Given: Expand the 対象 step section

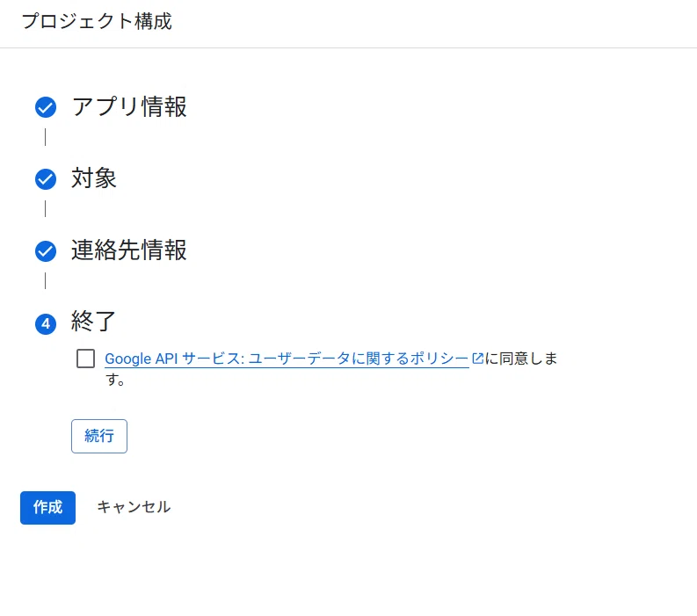Looking at the screenshot, I should coord(94,178).
